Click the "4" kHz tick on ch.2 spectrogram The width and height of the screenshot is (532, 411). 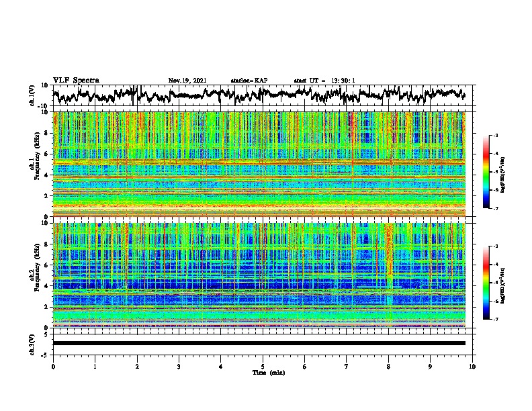click(47, 286)
